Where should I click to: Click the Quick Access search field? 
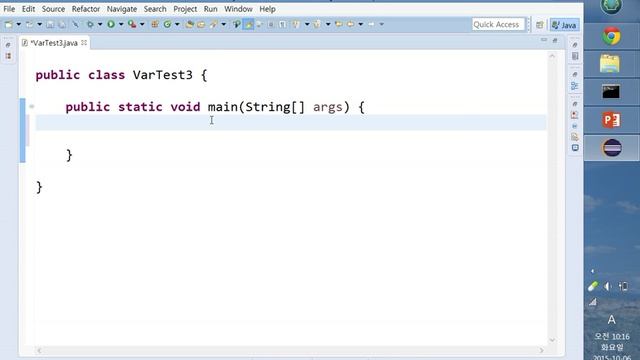pyautogui.click(x=498, y=24)
